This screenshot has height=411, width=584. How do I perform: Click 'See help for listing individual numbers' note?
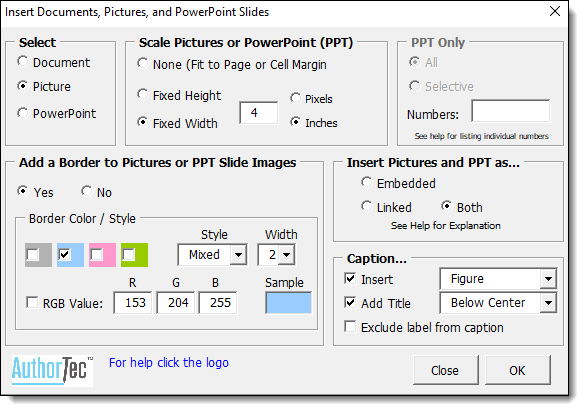[482, 136]
